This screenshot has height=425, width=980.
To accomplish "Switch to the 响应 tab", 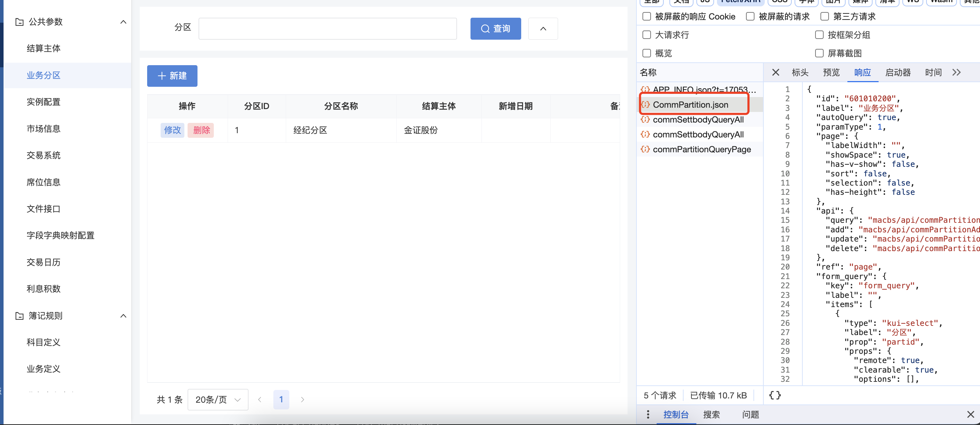I will pos(862,72).
